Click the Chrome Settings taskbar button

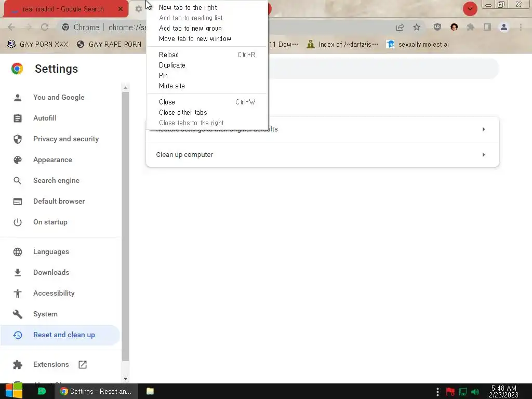[96, 391]
